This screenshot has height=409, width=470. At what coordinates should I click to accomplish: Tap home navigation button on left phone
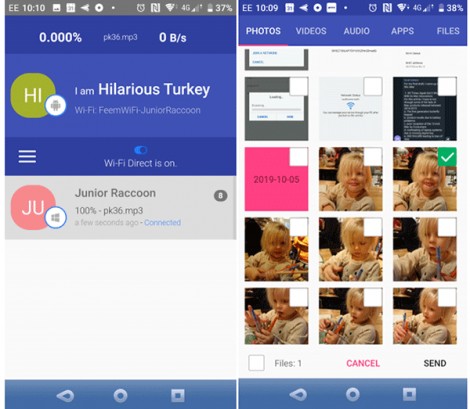point(120,396)
